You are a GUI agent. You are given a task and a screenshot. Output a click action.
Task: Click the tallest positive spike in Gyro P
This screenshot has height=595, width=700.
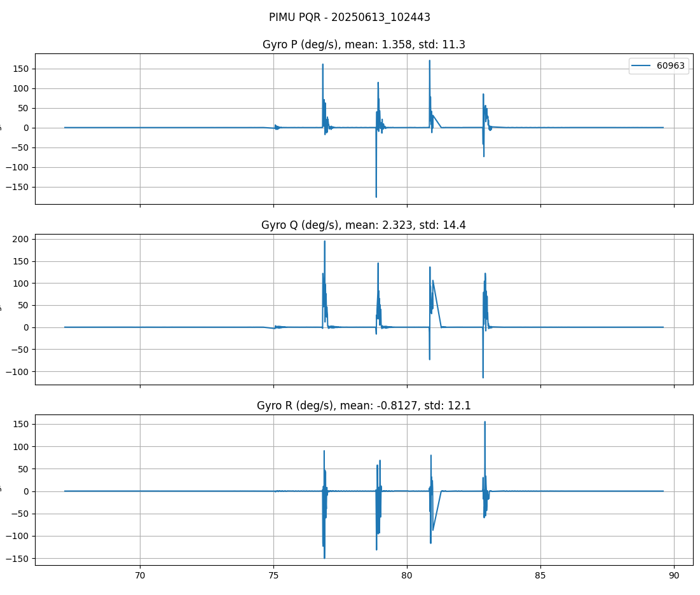(429, 62)
